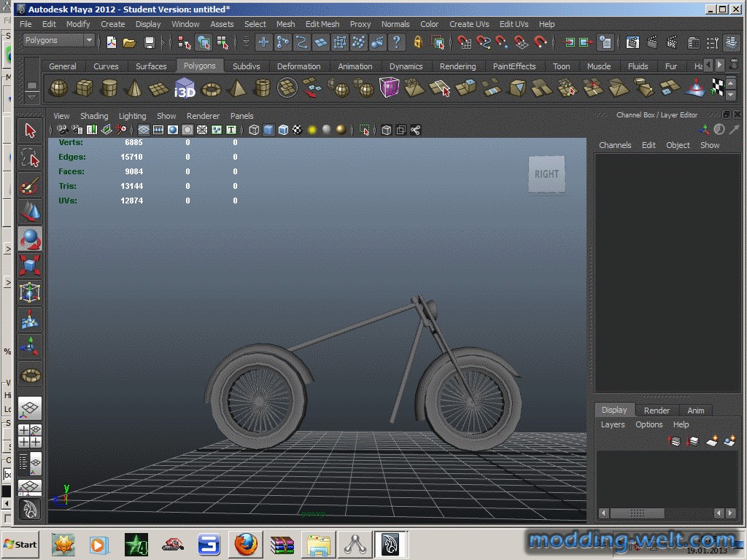
Task: Open Layer Editor Options menu
Action: coord(649,424)
